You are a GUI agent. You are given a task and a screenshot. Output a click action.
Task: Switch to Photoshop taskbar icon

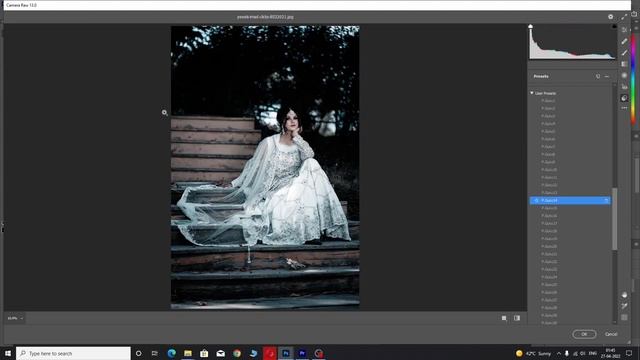[x=286, y=353]
